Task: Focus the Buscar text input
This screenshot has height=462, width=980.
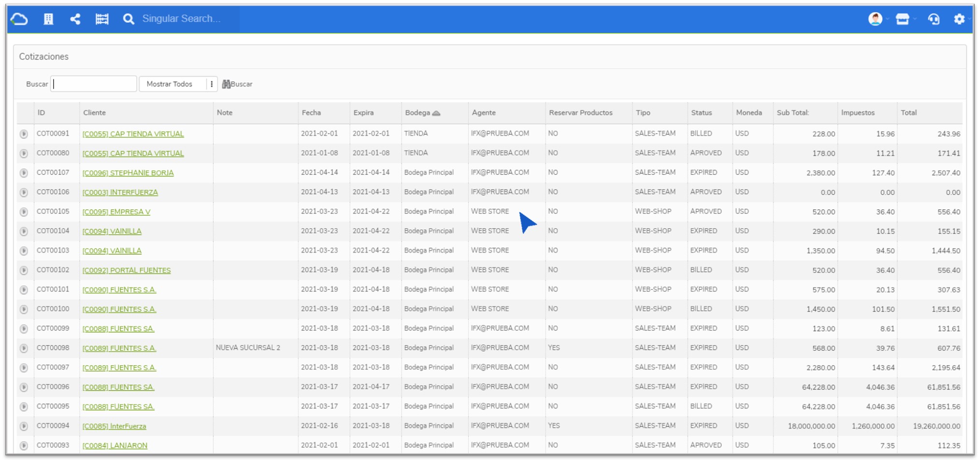Action: tap(94, 84)
